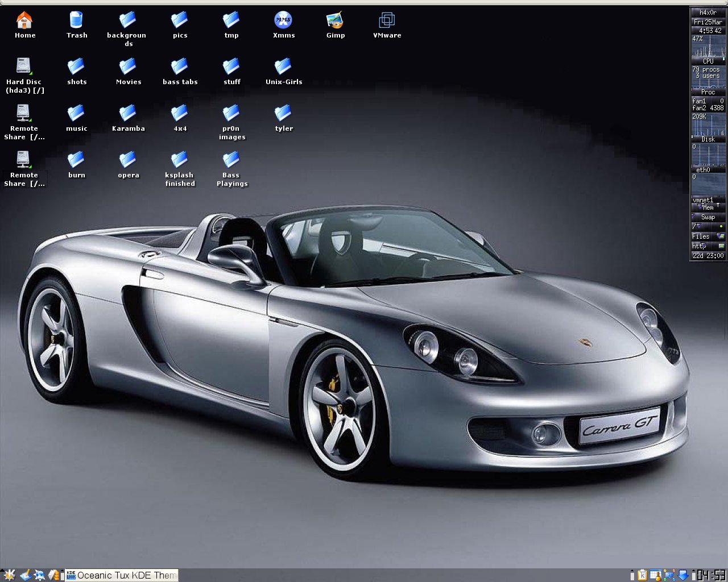728x582 pixels.
Task: Launch Konqueror web browser from panel
Action: click(40, 575)
